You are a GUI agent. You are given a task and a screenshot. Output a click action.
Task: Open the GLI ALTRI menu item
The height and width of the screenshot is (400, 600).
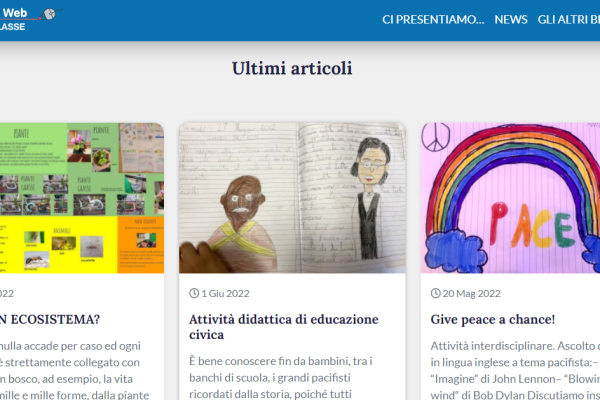click(569, 20)
